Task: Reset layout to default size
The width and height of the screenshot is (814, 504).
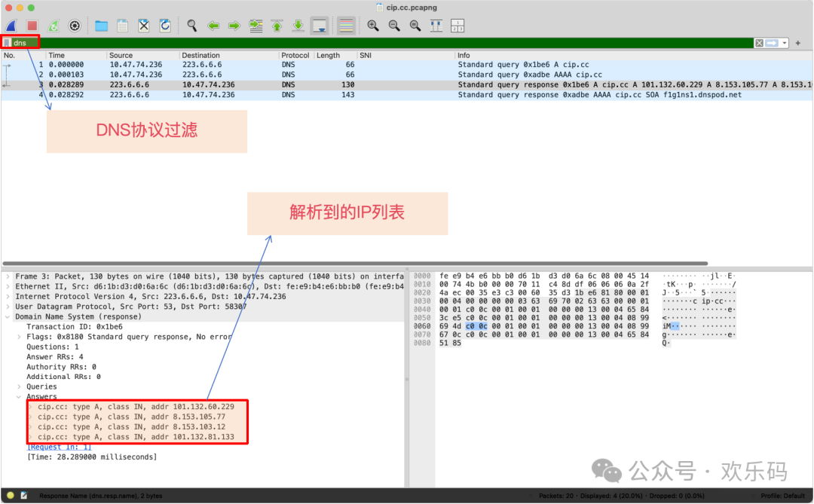Action: click(436, 26)
